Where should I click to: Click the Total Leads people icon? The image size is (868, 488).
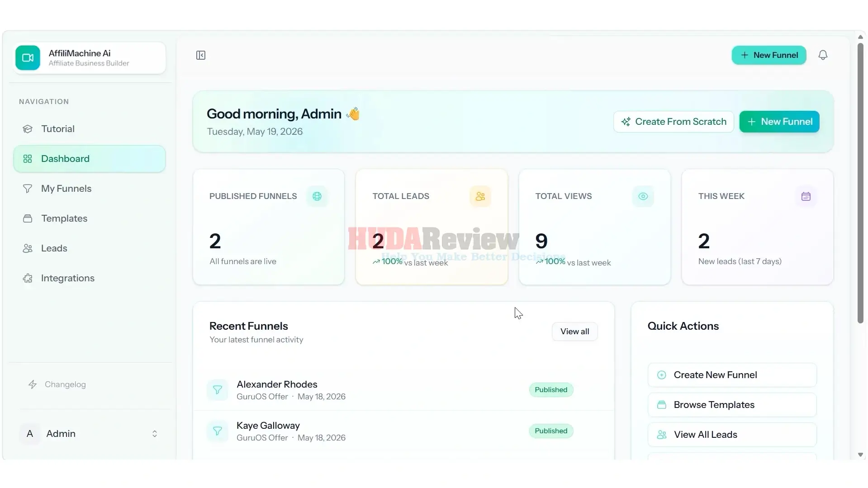click(480, 196)
